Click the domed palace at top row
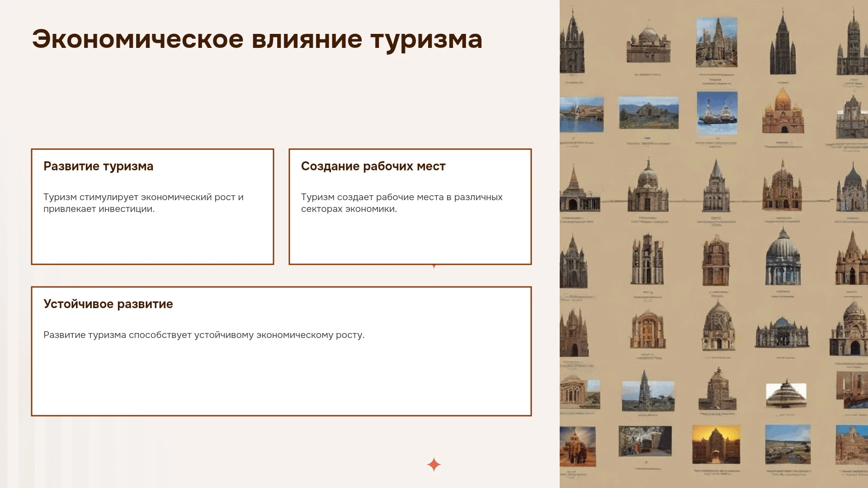This screenshot has width=868, height=488. (648, 45)
